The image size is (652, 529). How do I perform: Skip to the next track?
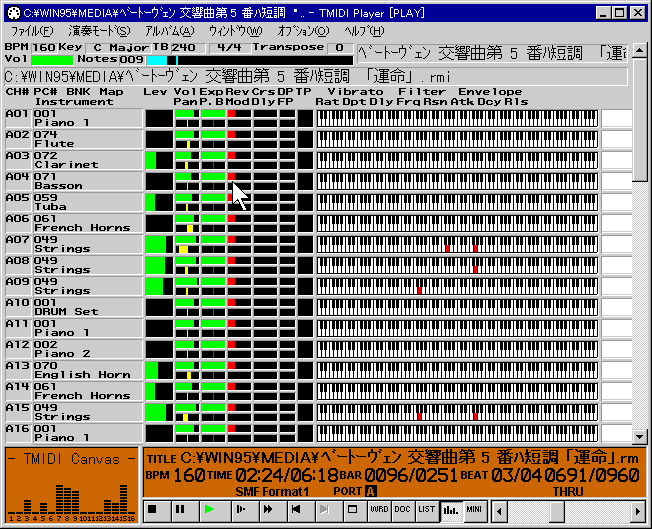[x=327, y=510]
